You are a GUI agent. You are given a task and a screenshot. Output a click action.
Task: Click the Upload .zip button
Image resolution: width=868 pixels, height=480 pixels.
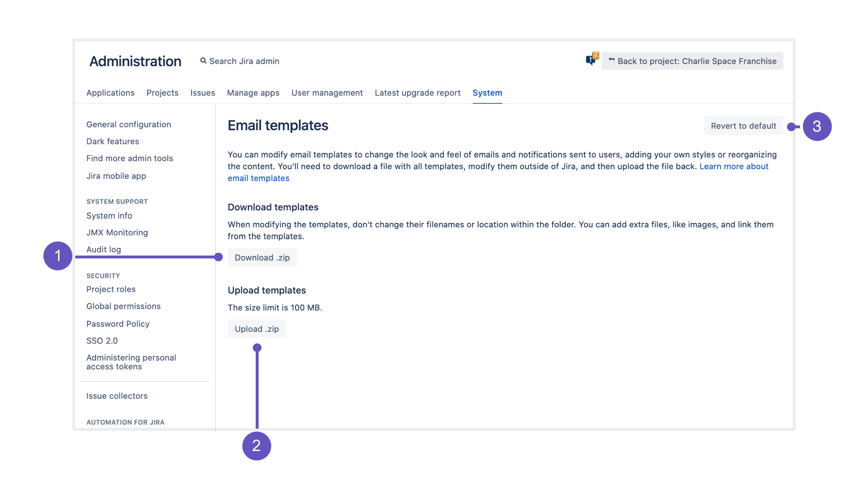coord(256,329)
